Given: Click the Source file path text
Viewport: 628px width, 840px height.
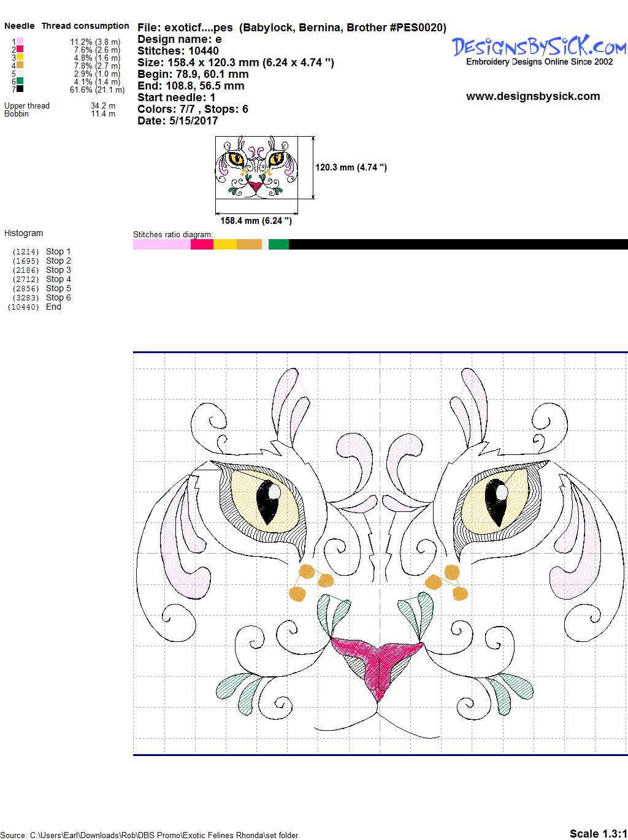Looking at the screenshot, I should [x=150, y=835].
